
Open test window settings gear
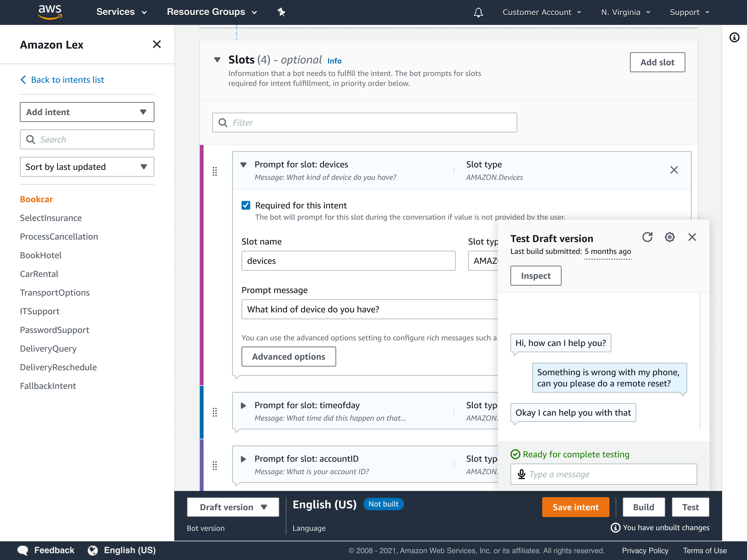coord(669,237)
